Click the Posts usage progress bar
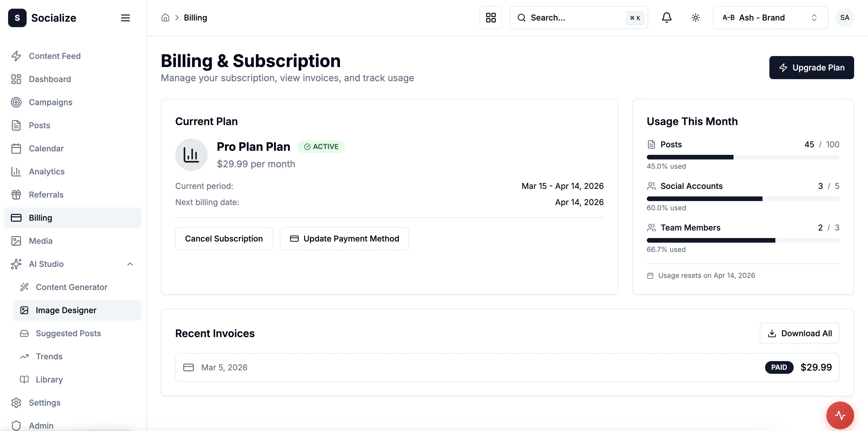The width and height of the screenshot is (868, 431). pos(743,157)
